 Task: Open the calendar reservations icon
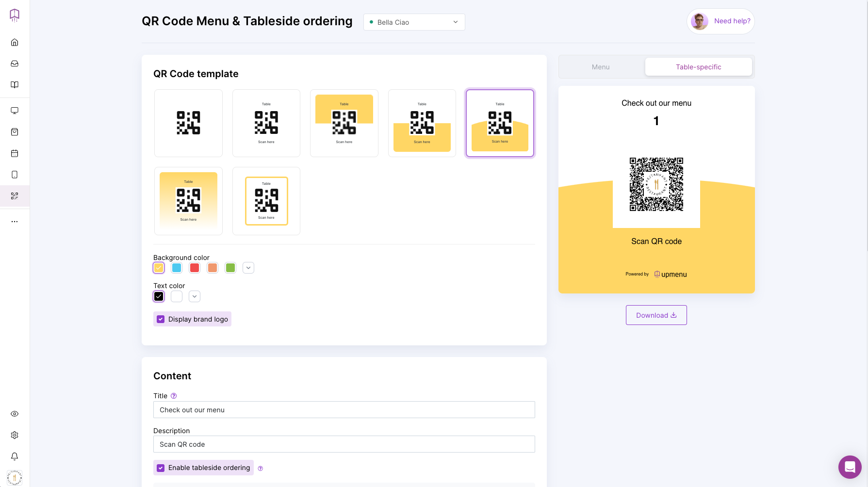(15, 153)
